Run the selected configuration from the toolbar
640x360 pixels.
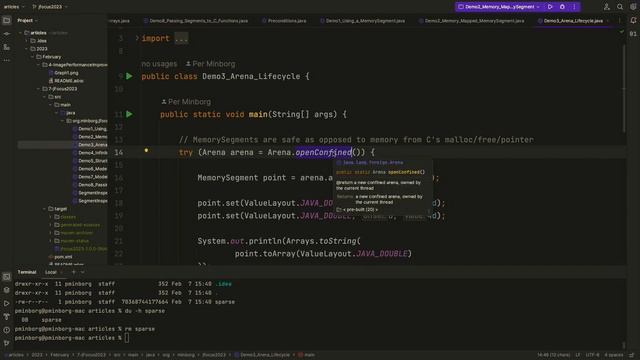[x=550, y=7]
